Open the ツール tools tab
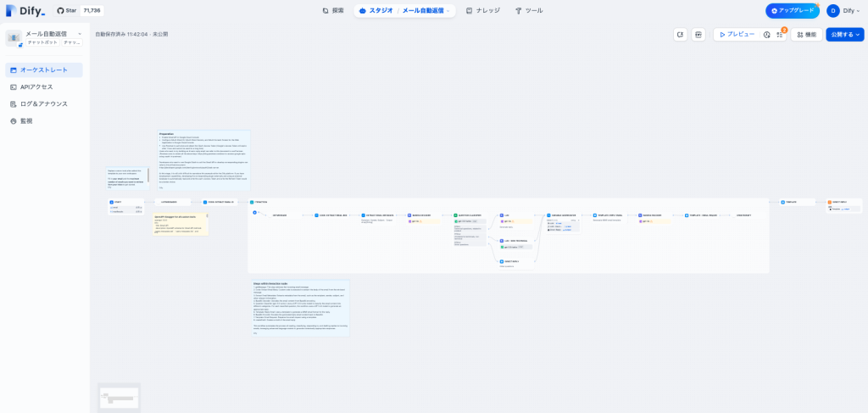Screen dimensions: 868x413 tap(529, 10)
